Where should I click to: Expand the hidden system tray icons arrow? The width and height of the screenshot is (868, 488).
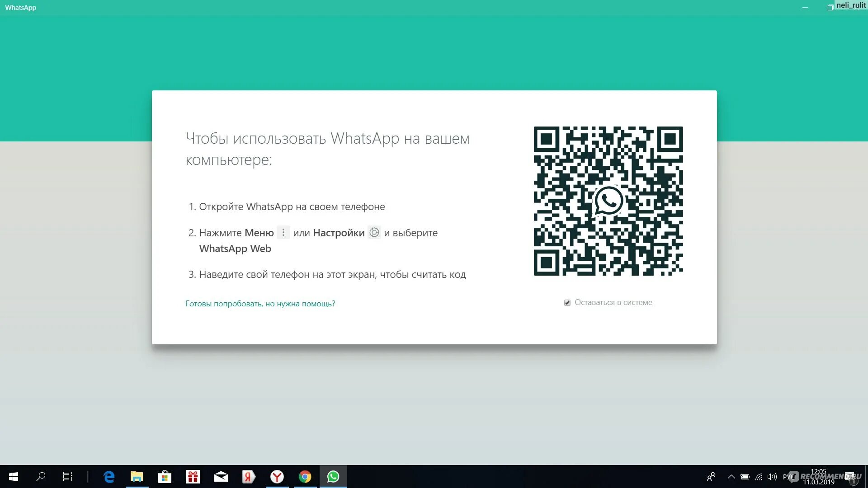point(731,477)
